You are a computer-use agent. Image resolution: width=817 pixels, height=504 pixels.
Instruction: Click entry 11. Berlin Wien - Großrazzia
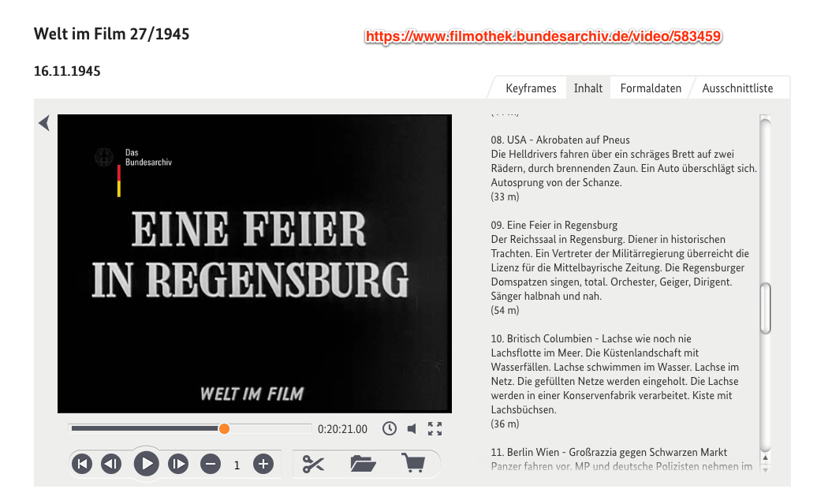[609, 452]
